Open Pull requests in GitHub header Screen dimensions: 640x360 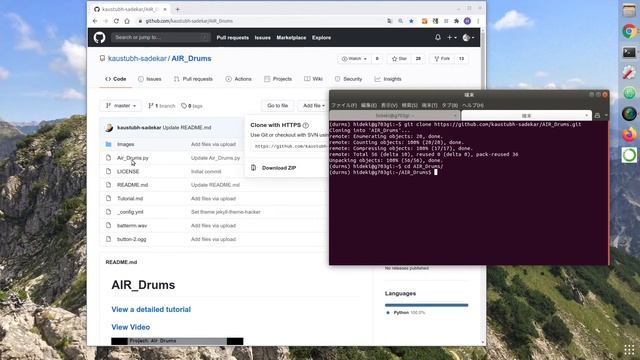(233, 38)
